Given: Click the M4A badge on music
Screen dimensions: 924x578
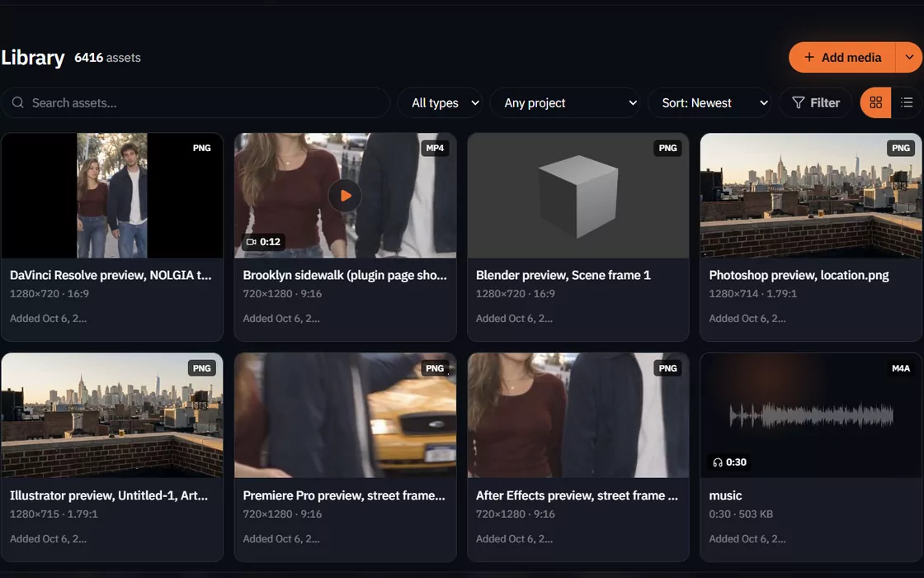Looking at the screenshot, I should coord(900,368).
